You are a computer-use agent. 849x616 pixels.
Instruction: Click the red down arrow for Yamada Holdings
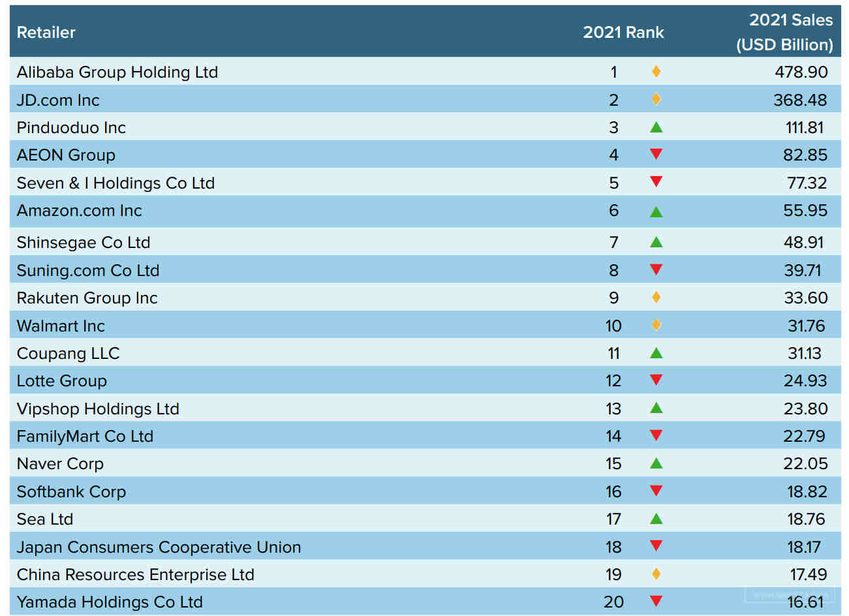(656, 601)
